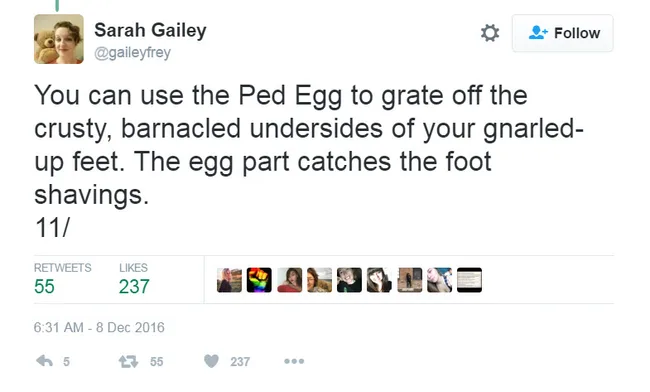
Task: Open the fifth liker avatar in dark clothing
Action: pos(349,280)
